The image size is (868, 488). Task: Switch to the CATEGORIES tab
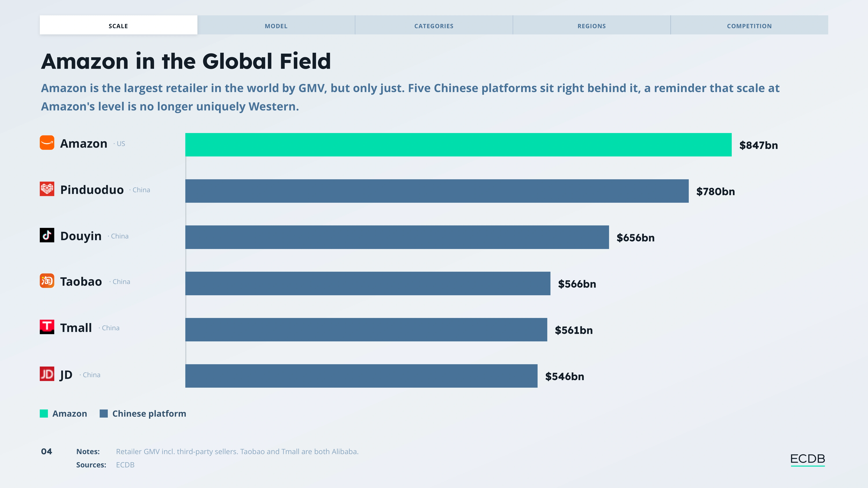coord(434,25)
